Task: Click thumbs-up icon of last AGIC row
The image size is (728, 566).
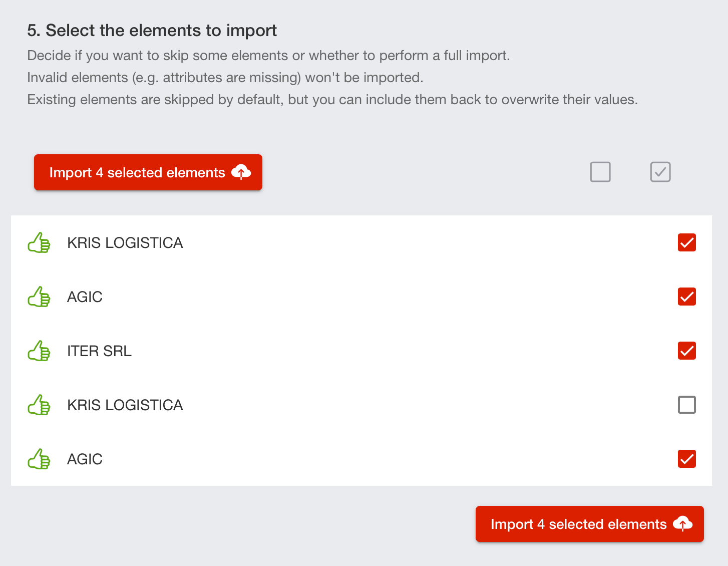Action: (x=39, y=459)
